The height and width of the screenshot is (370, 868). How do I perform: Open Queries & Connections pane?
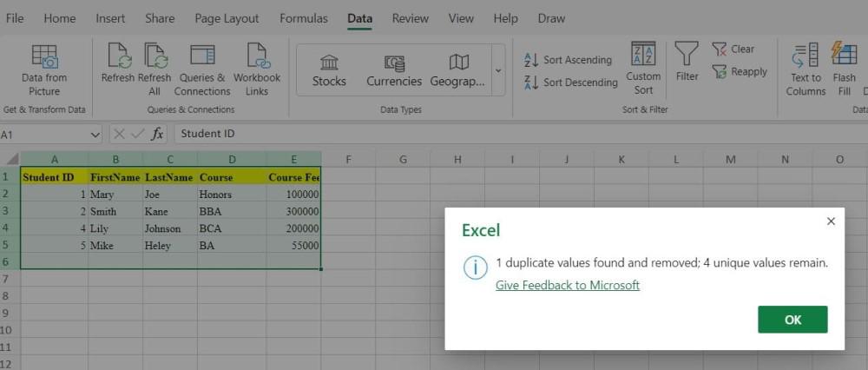[202, 69]
